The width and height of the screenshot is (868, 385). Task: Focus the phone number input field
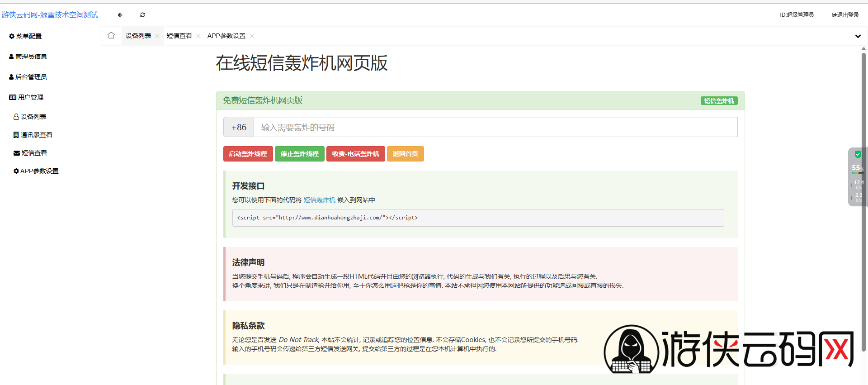point(495,127)
